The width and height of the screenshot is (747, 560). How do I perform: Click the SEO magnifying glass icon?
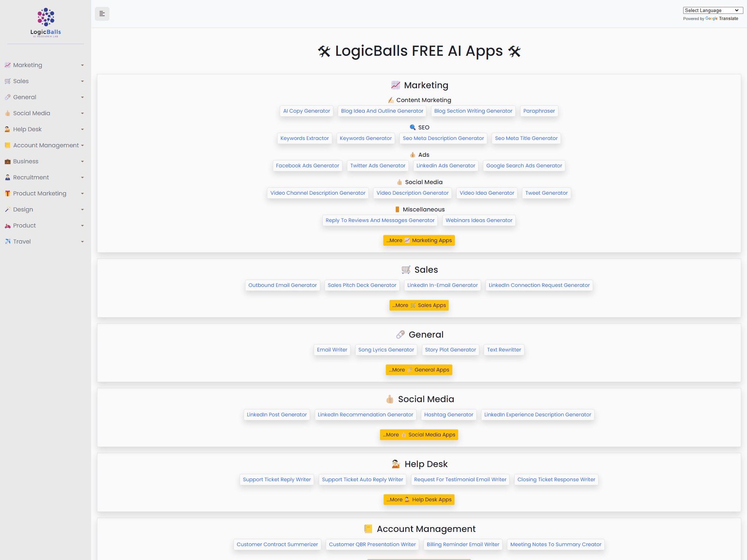[413, 128]
